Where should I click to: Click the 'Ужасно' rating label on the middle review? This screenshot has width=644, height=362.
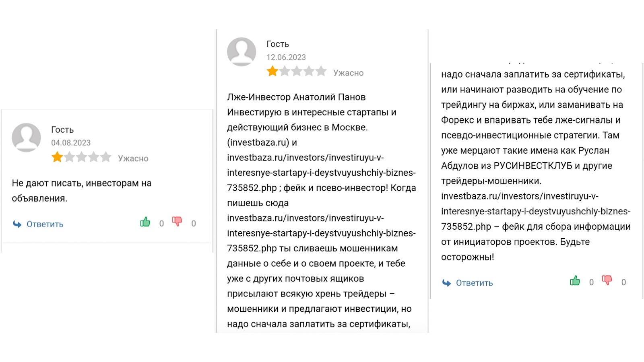coord(348,72)
